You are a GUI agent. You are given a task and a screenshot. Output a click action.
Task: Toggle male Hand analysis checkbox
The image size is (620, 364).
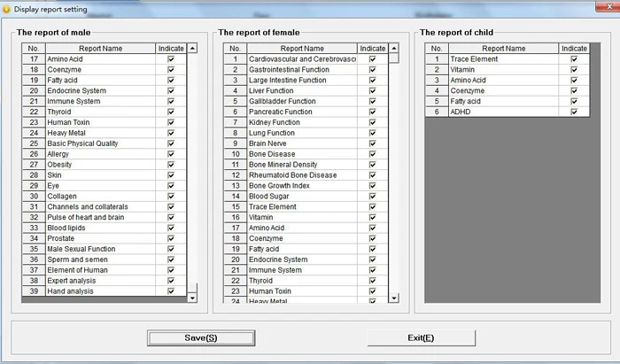click(171, 291)
